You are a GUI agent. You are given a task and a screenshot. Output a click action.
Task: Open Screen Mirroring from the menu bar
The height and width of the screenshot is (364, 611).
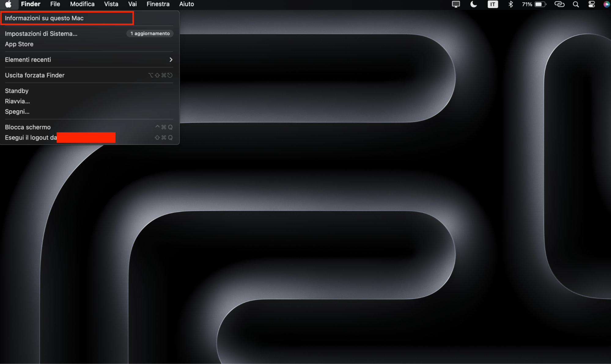pos(456,4)
